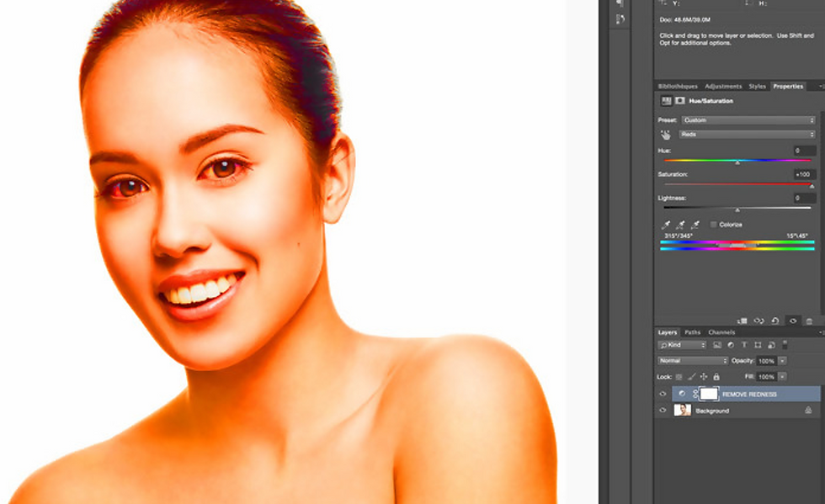Open the collapsed panel icon in the dock strip
Screen dimensions: 825x504
(620, 19)
